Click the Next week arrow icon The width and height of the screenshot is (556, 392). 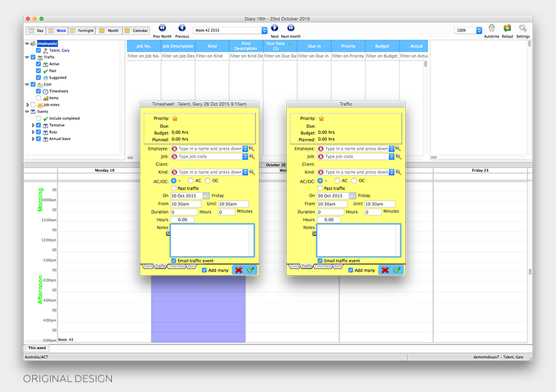pos(274,28)
